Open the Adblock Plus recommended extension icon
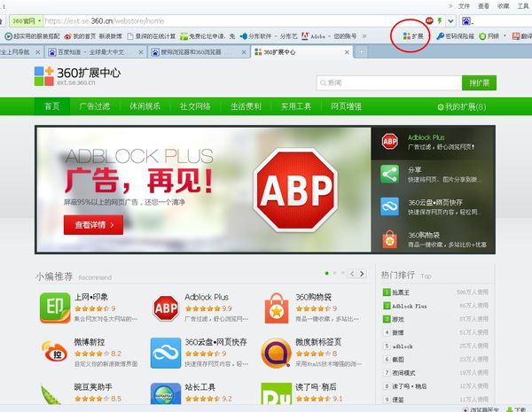The height and width of the screenshot is (412, 532). click(x=166, y=308)
